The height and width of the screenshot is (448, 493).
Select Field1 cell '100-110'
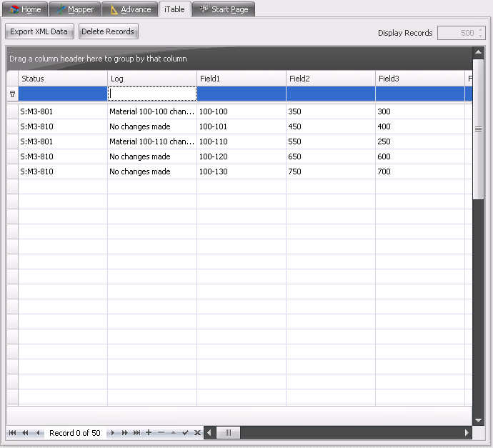241,141
